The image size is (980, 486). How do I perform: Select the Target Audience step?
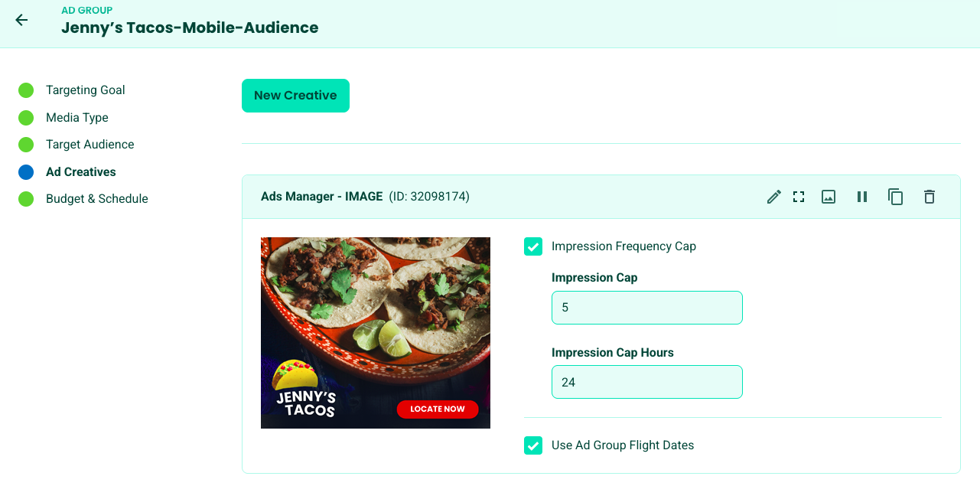(x=90, y=145)
